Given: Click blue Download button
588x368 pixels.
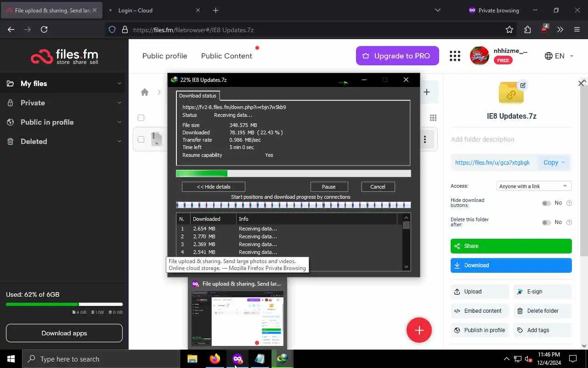Looking at the screenshot, I should [511, 265].
